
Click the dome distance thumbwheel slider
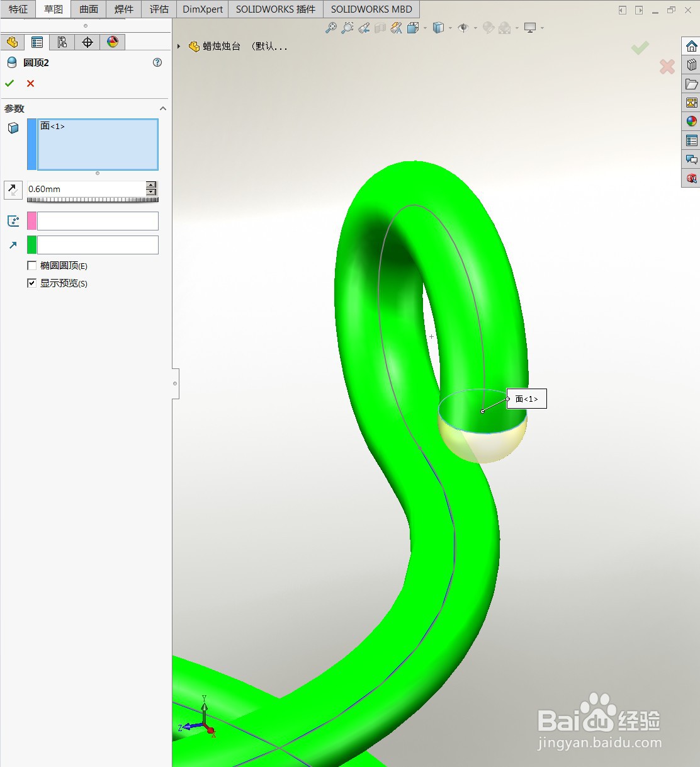click(93, 200)
